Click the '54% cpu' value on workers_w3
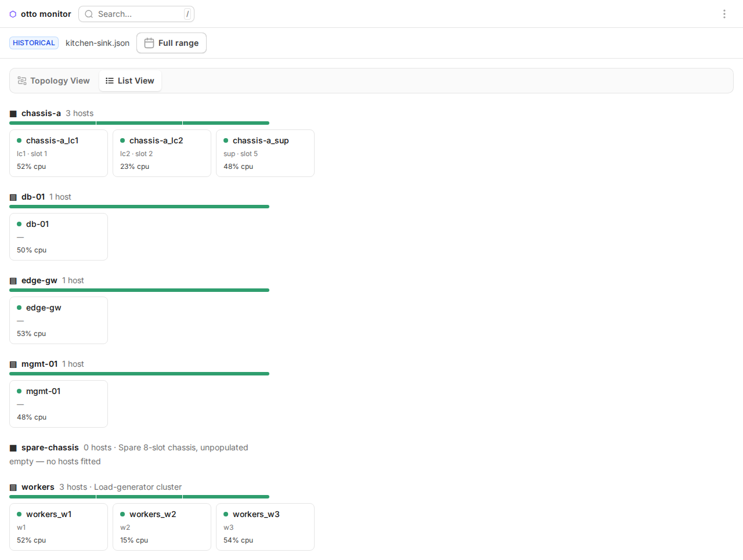The height and width of the screenshot is (560, 743). click(x=238, y=540)
